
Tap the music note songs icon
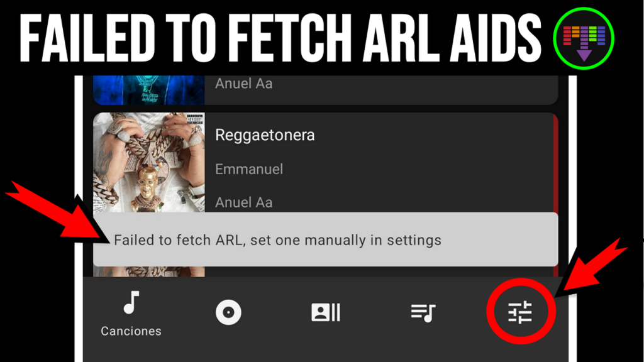click(131, 303)
